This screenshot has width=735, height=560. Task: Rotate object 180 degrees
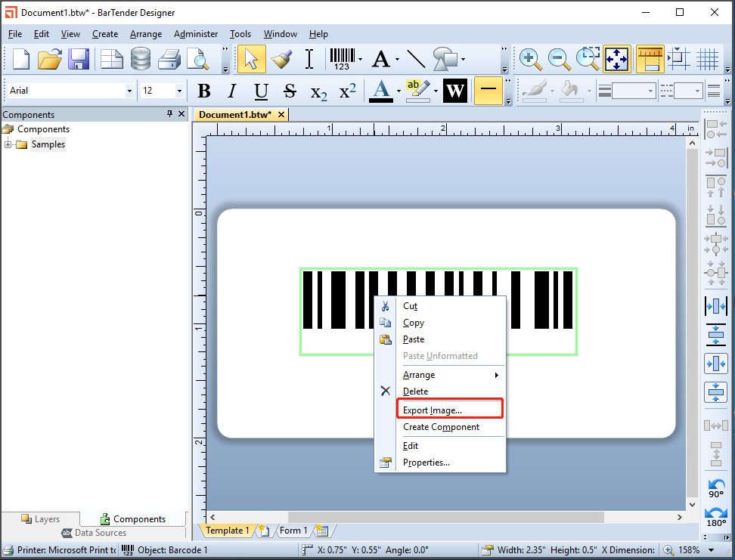pos(716,518)
